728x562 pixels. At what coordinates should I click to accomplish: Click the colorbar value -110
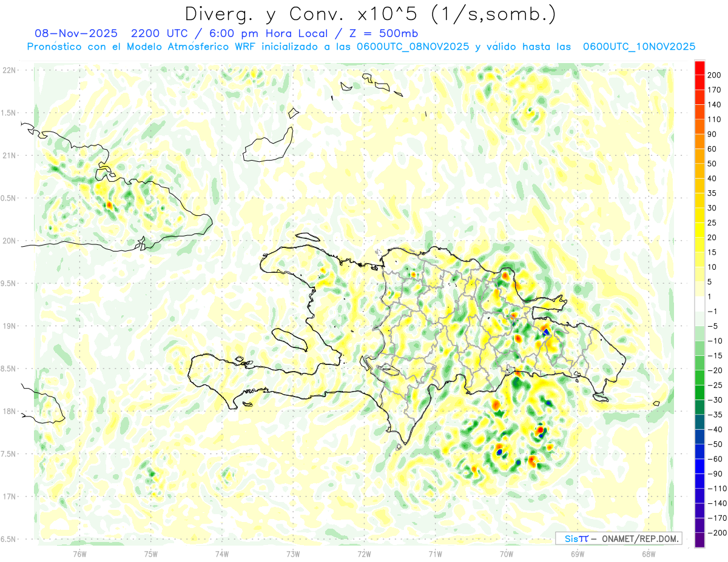718,489
